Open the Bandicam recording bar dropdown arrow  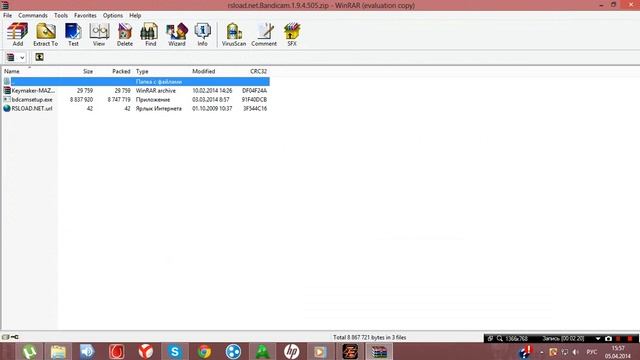pos(598,338)
